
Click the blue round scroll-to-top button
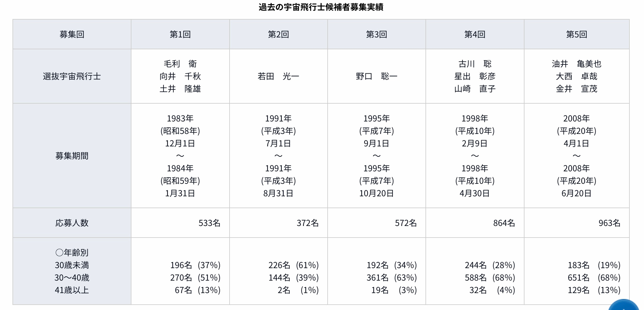[x=624, y=306]
